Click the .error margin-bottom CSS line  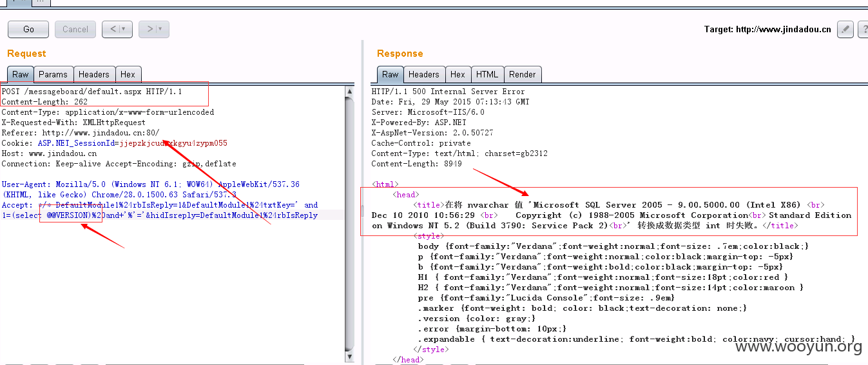492,329
